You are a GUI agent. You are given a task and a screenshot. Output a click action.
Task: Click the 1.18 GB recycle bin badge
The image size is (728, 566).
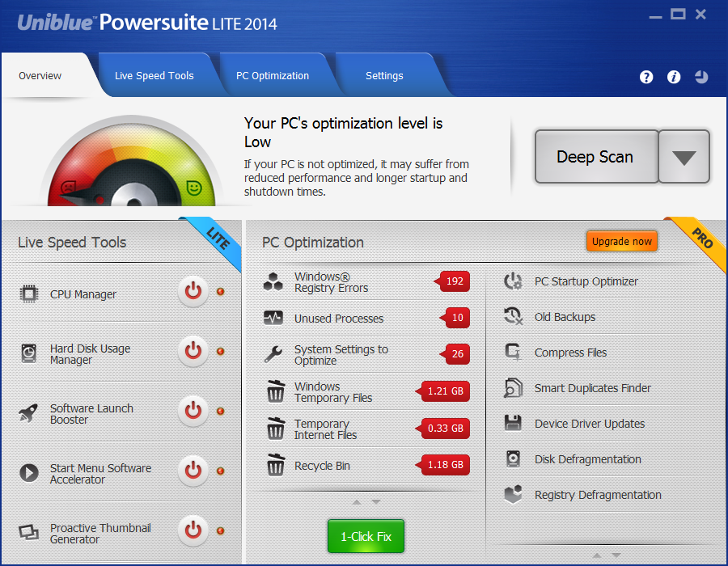click(442, 465)
